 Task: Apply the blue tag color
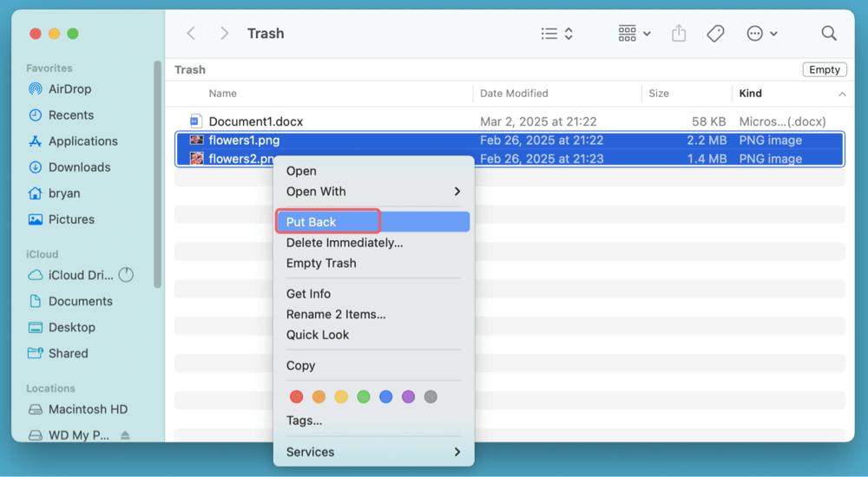coord(386,396)
